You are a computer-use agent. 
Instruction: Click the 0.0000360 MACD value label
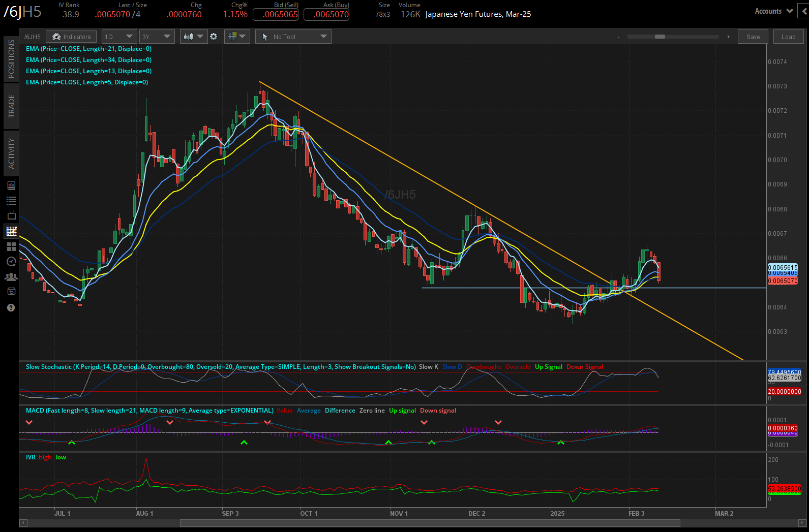783,428
